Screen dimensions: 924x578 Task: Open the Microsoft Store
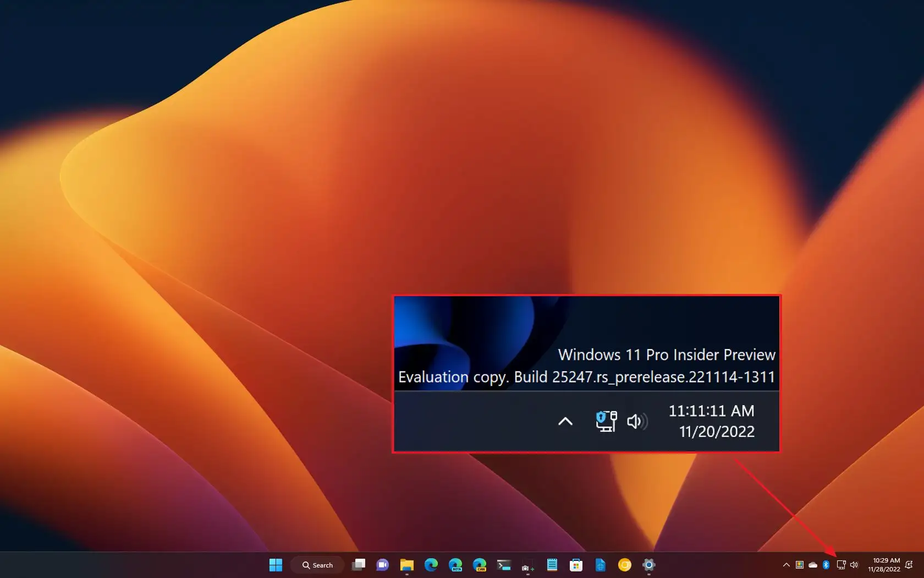click(575, 565)
